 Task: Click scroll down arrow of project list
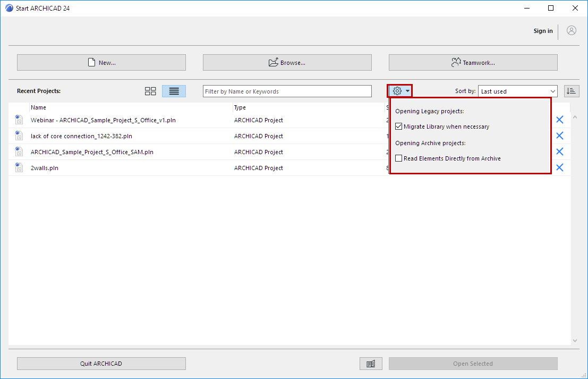[575, 341]
